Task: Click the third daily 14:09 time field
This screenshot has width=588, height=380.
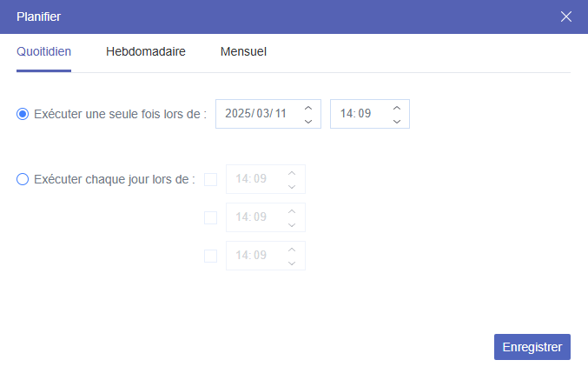Action: pos(252,256)
